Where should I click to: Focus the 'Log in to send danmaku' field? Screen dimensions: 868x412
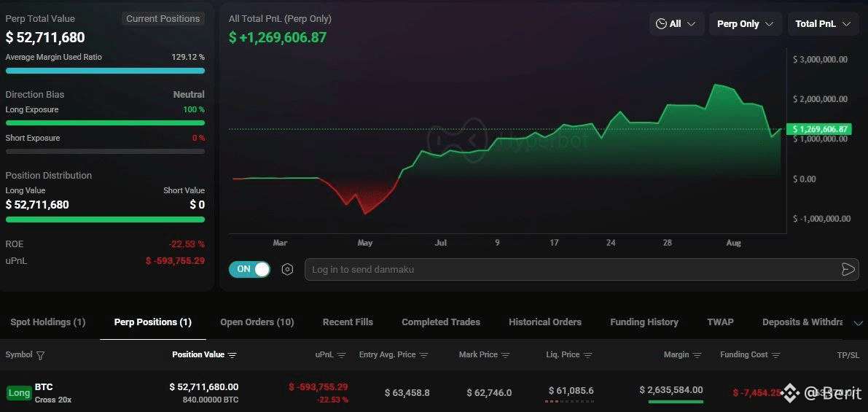coord(582,270)
